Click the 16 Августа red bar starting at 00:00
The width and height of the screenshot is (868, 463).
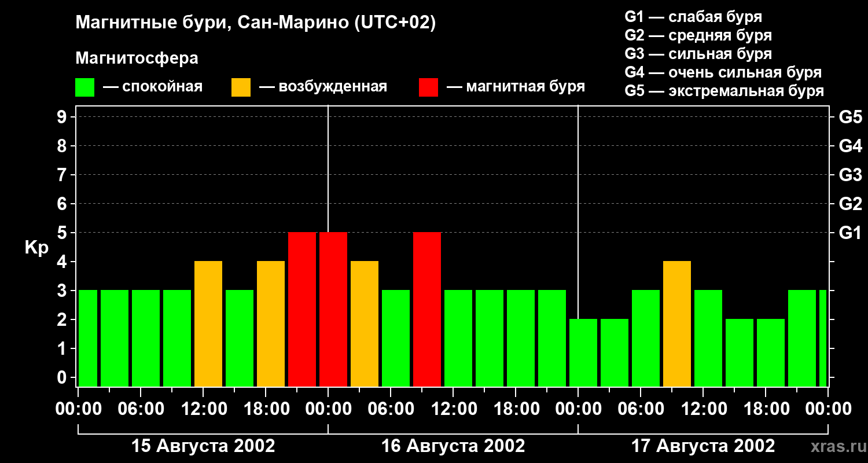tap(333, 310)
